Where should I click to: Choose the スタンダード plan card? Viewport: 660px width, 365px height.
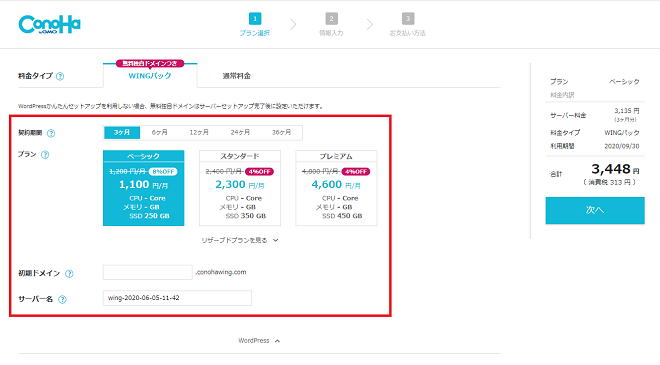(x=240, y=188)
